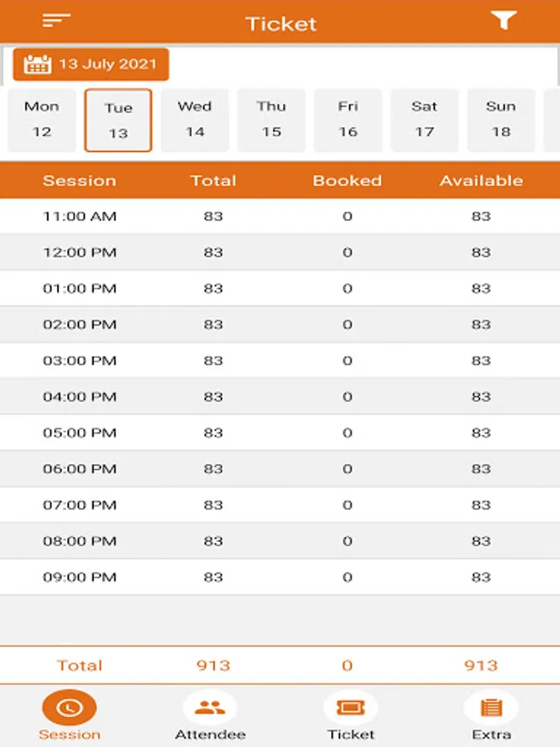Click the summary Available value 913

pos(481,666)
